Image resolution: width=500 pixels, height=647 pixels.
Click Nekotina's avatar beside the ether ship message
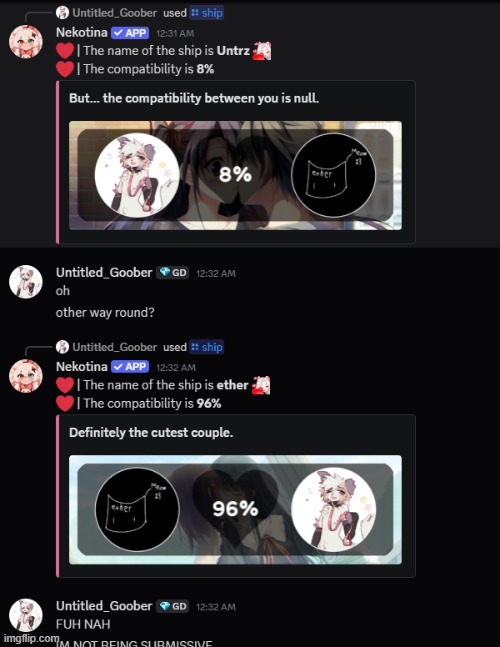(x=26, y=376)
